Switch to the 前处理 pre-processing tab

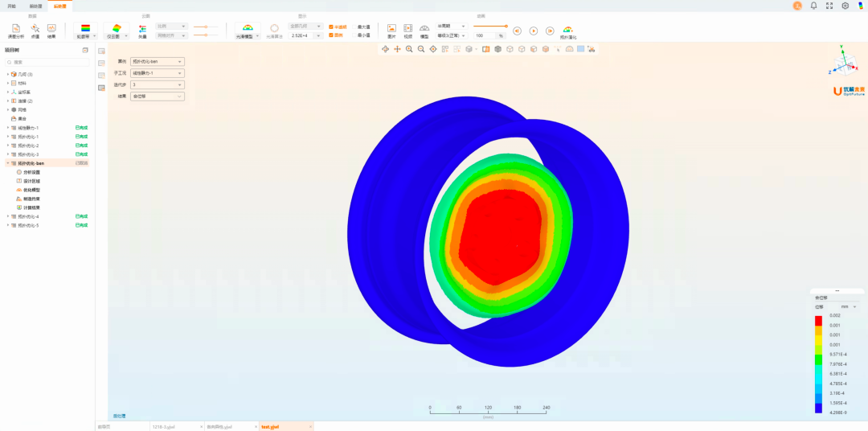click(35, 6)
